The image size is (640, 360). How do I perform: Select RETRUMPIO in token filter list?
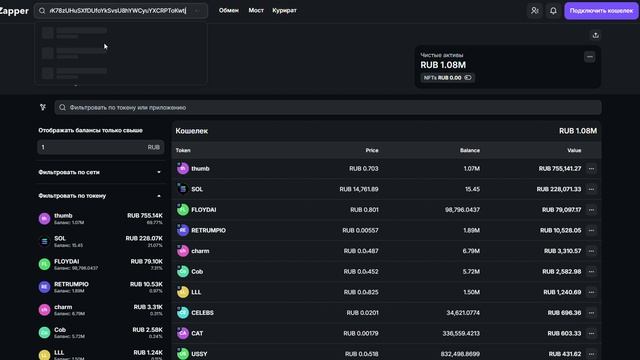(x=100, y=287)
